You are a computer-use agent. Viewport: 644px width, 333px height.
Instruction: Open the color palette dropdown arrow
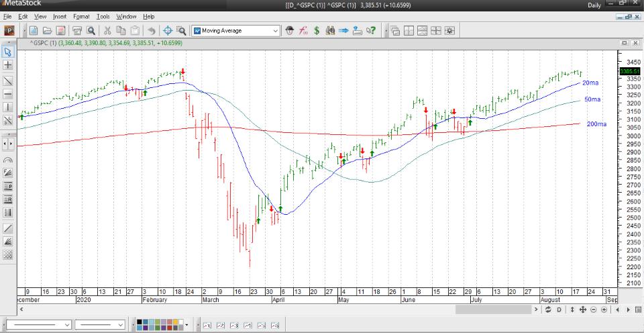click(197, 325)
